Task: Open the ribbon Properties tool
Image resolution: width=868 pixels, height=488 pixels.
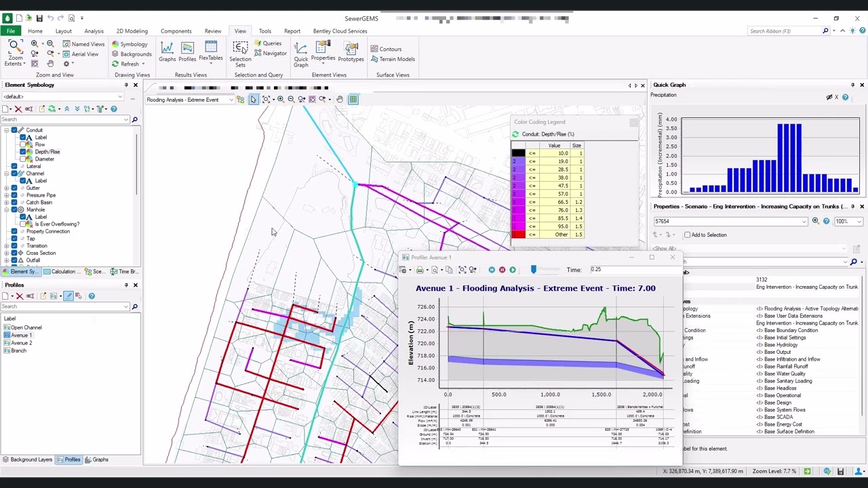Action: click(323, 52)
